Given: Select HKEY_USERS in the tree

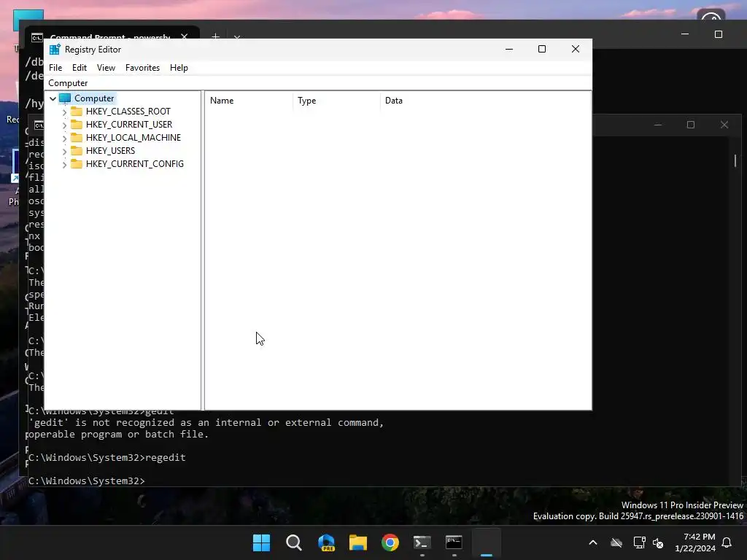Looking at the screenshot, I should (x=111, y=150).
